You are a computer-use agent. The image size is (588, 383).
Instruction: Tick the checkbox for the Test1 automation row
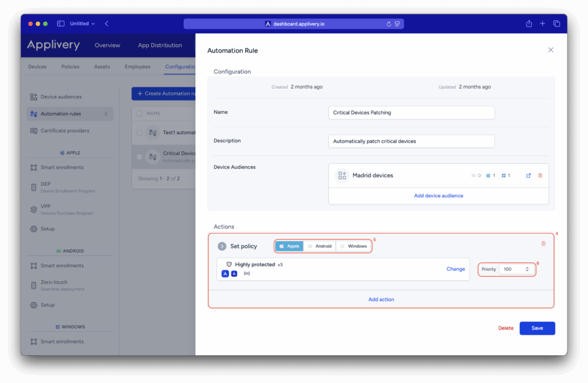[139, 133]
